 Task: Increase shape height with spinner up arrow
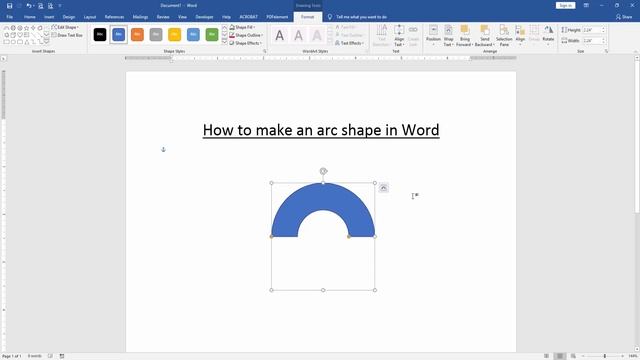(x=603, y=29)
